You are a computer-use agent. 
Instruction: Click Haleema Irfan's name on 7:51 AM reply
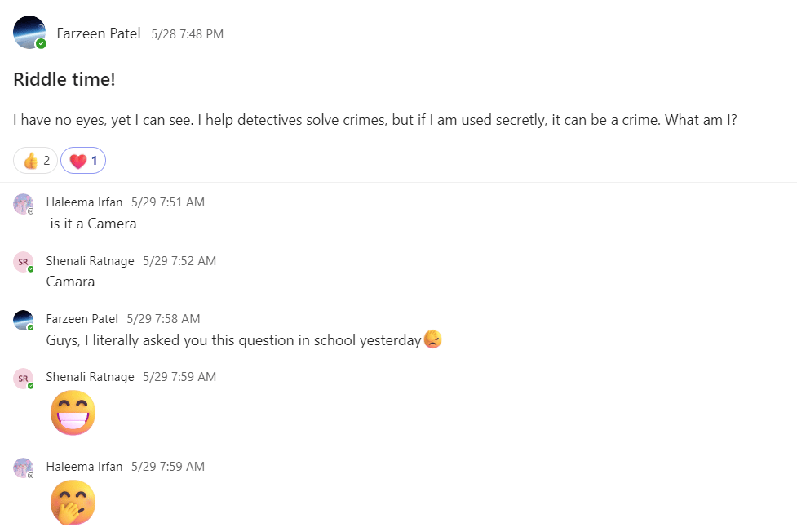(x=84, y=202)
